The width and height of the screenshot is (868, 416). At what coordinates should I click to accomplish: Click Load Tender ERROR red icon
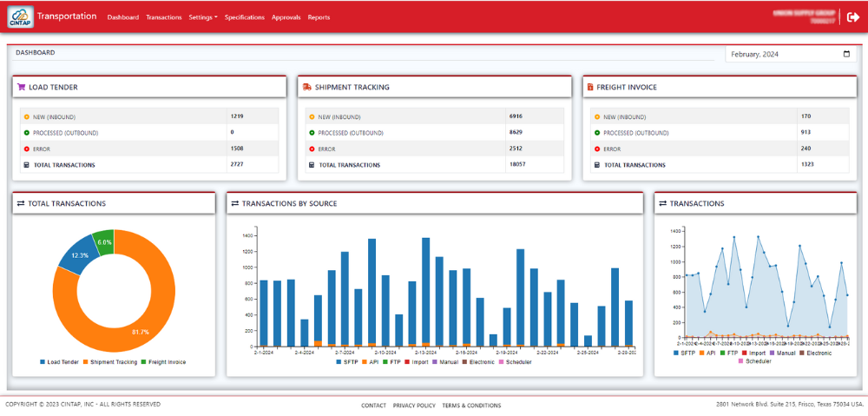point(27,149)
